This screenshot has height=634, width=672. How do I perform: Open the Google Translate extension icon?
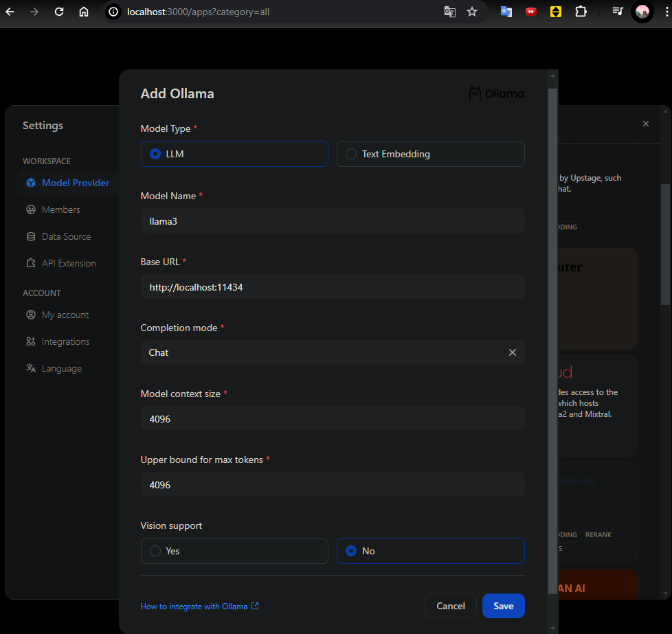[x=506, y=12]
